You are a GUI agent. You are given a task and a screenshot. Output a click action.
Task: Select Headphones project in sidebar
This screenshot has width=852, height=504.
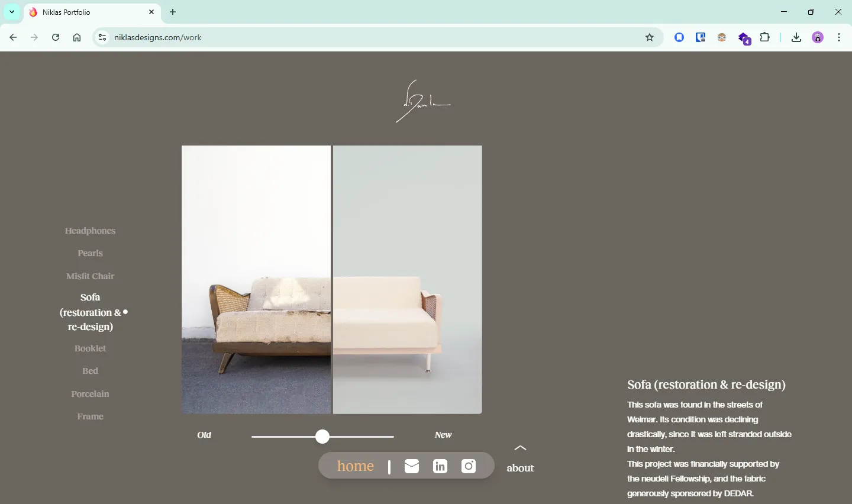[x=90, y=231]
